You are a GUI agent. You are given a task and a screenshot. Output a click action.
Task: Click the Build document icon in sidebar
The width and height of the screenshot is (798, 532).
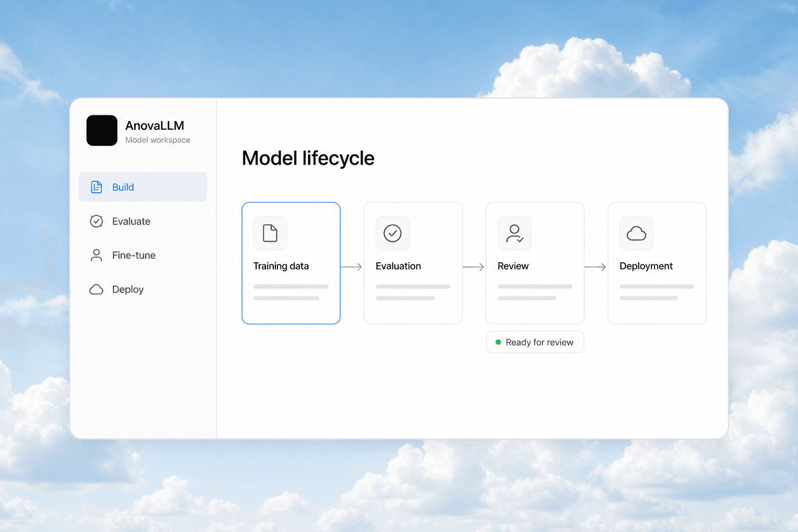[x=97, y=187]
